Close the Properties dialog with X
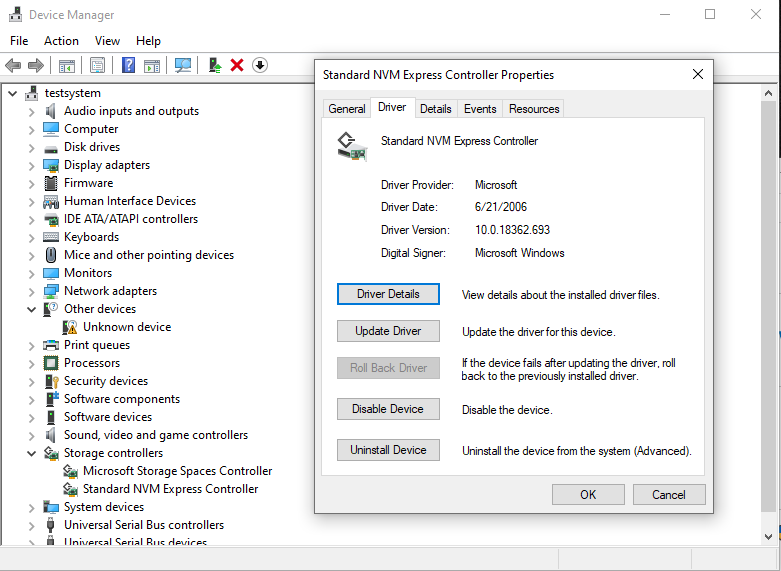Image resolution: width=781 pixels, height=571 pixels. coord(698,75)
